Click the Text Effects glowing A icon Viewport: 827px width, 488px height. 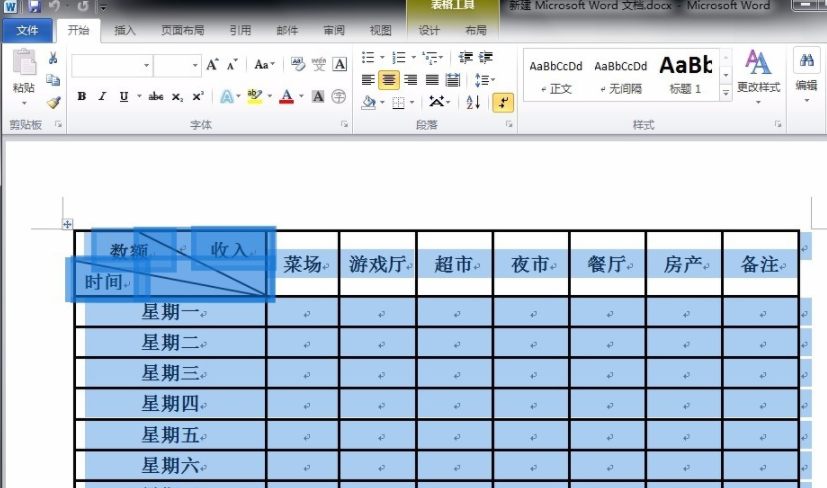click(227, 96)
